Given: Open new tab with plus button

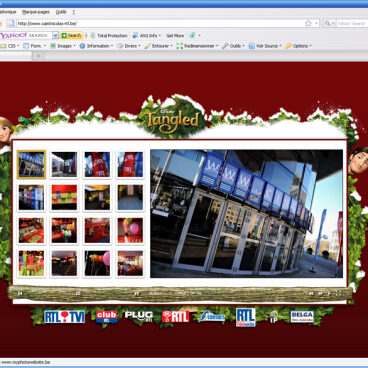Looking at the screenshot, I should point(38,56).
